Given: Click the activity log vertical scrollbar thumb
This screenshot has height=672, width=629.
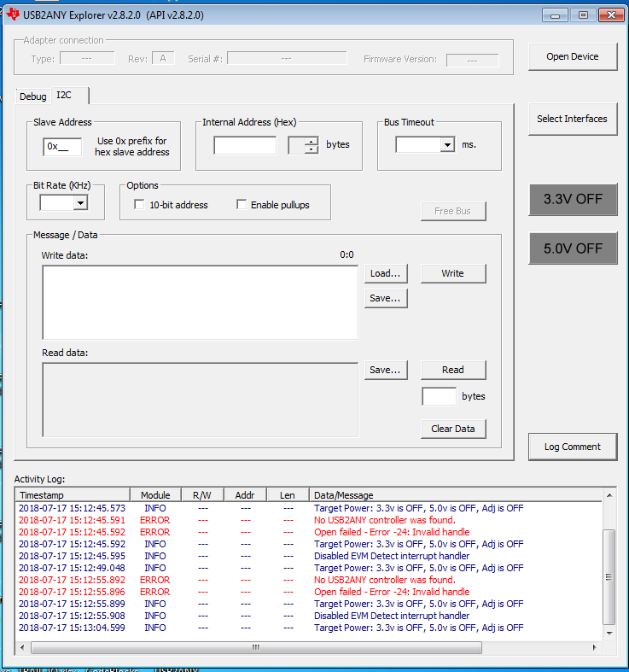Looking at the screenshot, I should point(609,577).
